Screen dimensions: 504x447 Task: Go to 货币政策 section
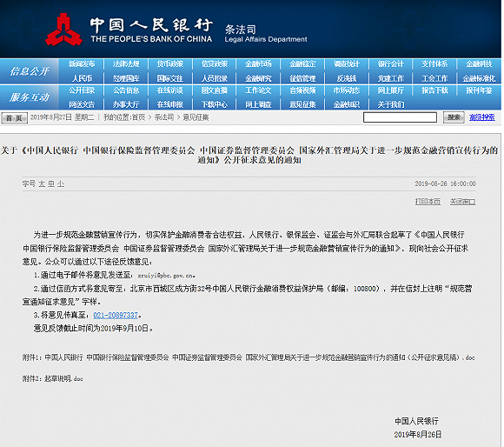pos(170,64)
